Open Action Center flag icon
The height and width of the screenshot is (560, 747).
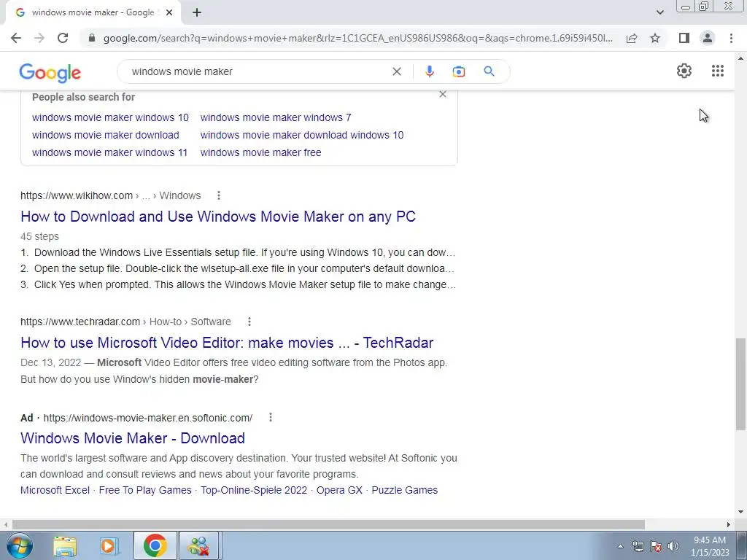tap(656, 546)
